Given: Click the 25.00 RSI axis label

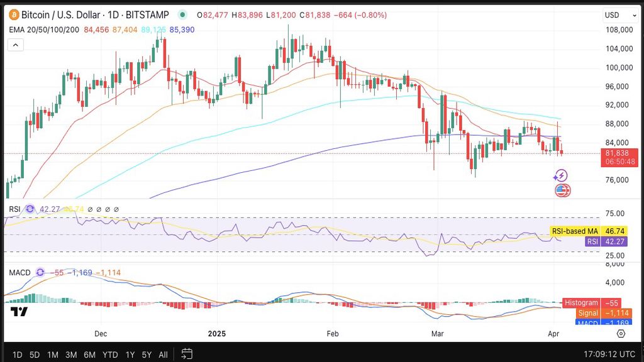Looking at the screenshot, I should pos(615,256).
